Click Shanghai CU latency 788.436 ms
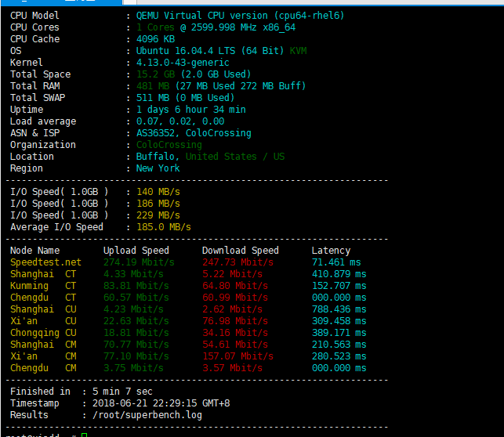504x437 pixels. (x=339, y=309)
